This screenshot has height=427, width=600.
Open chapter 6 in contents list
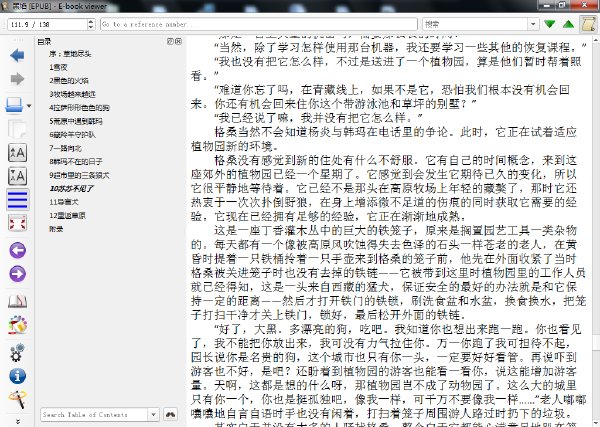[x=72, y=135]
